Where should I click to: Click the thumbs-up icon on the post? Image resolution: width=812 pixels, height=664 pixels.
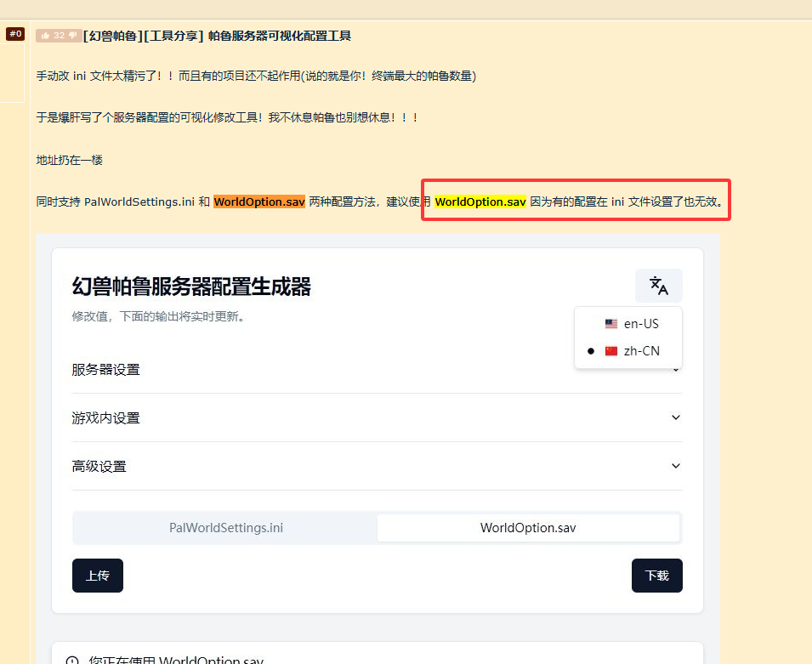pyautogui.click(x=44, y=36)
